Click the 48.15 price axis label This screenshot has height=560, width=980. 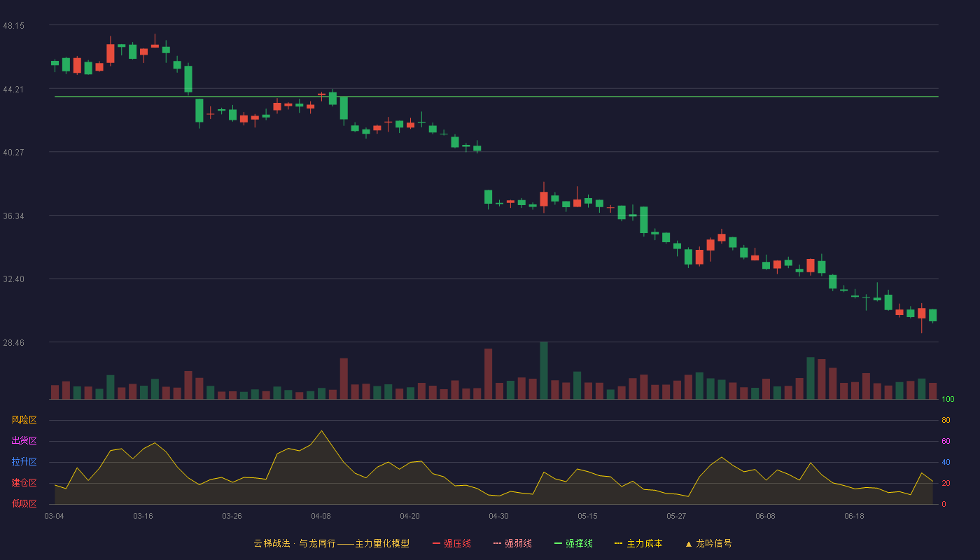tap(13, 25)
